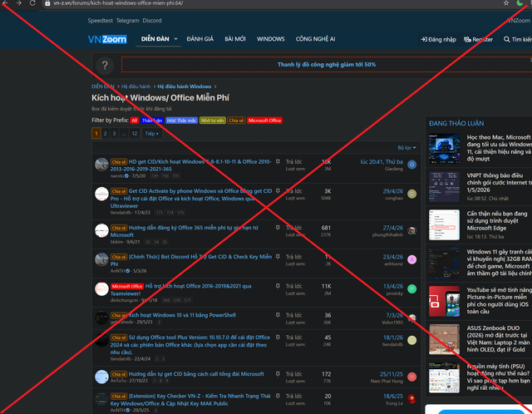Click the Tiếp next page button
Screen dimensions: 532x414
click(151, 133)
